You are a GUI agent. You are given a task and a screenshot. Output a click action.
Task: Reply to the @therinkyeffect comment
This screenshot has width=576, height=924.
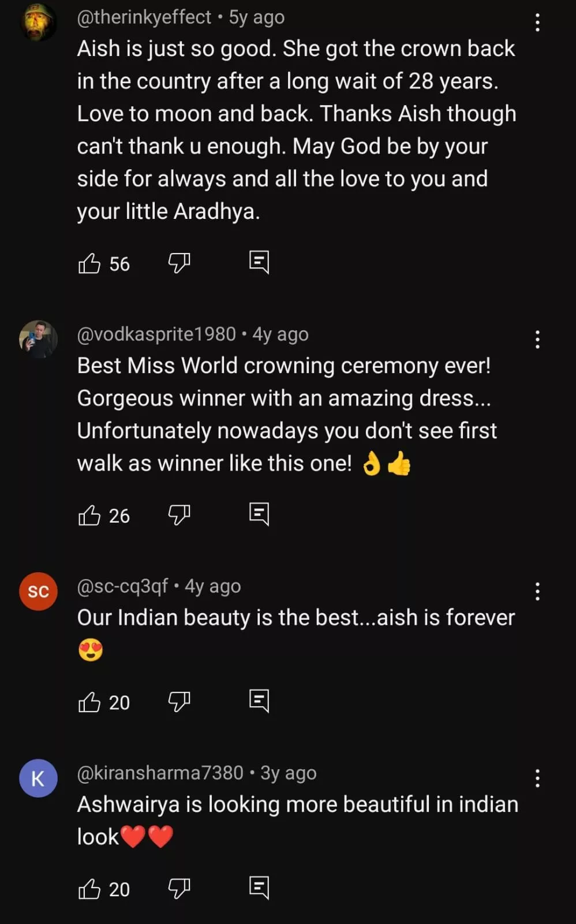pyautogui.click(x=259, y=262)
